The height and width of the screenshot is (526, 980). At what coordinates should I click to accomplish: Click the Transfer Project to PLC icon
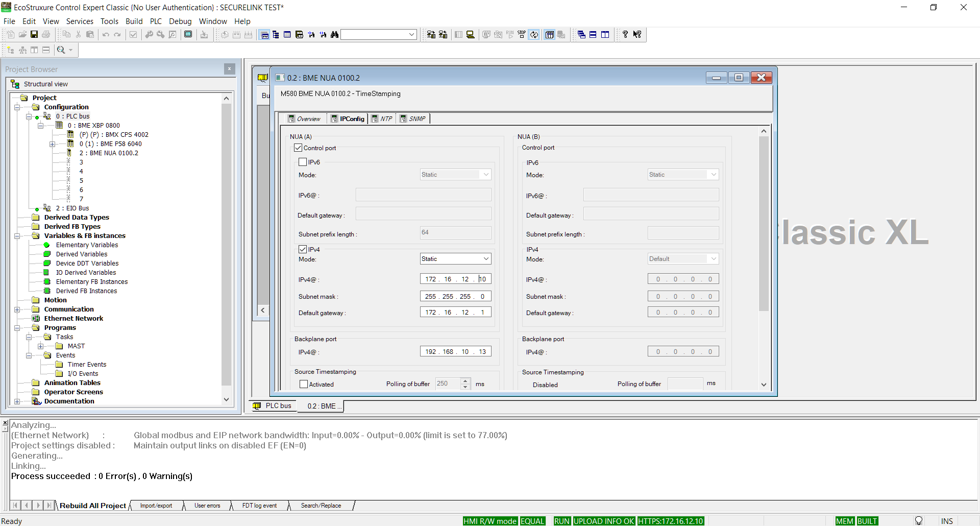point(431,34)
